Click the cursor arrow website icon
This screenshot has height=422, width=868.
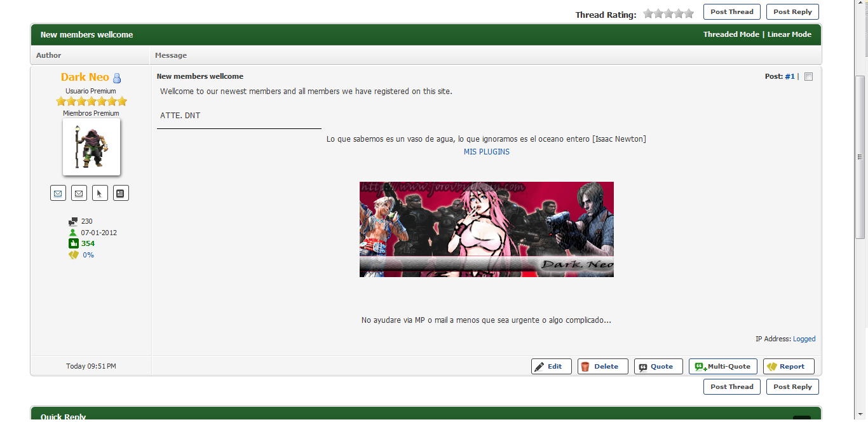pos(100,193)
